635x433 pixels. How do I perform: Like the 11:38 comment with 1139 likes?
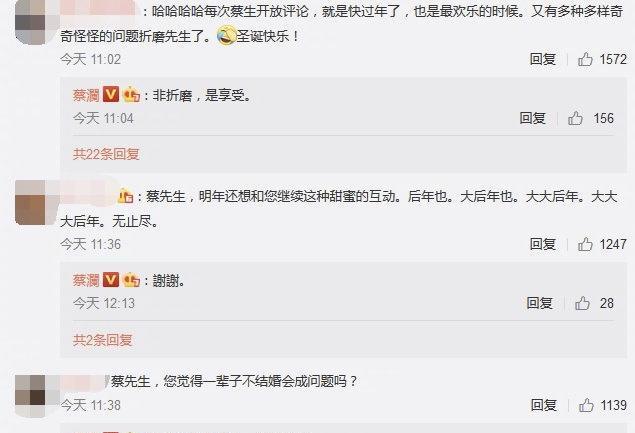(586, 405)
